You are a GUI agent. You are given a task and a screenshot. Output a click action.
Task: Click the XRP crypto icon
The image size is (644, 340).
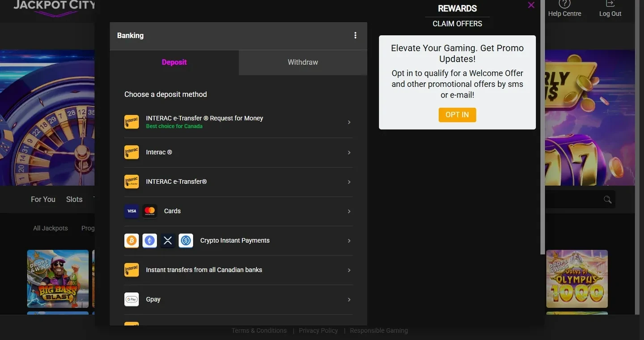[x=168, y=241]
